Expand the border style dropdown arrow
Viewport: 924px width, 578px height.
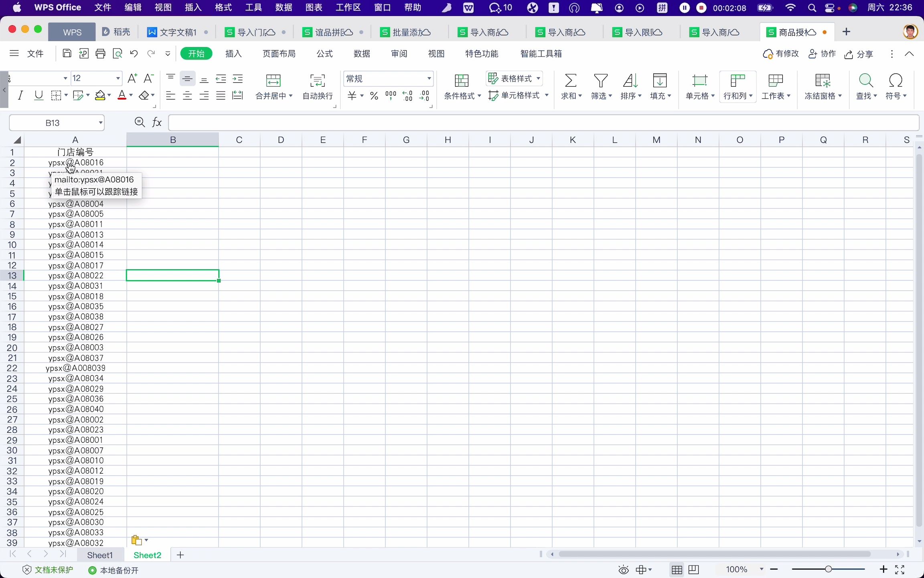click(66, 96)
